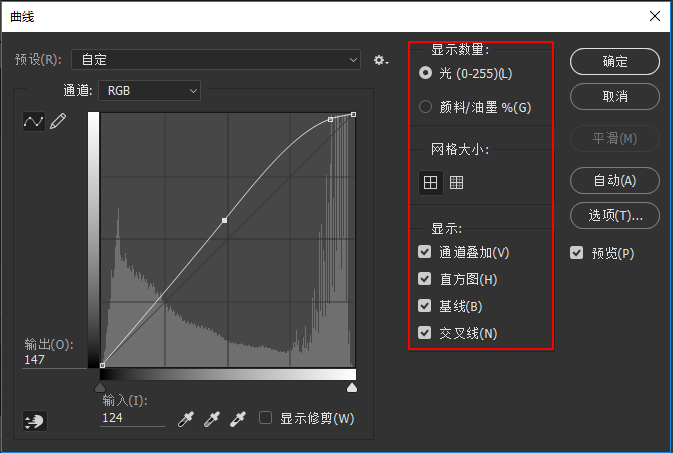
Task: Click the 确定 button
Action: pos(615,61)
